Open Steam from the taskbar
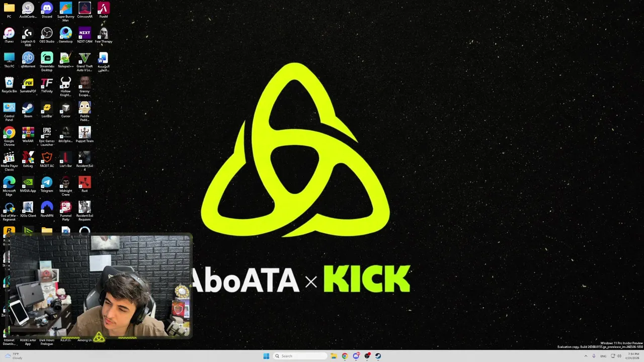Viewport: 644px width, 362px height. [378, 356]
